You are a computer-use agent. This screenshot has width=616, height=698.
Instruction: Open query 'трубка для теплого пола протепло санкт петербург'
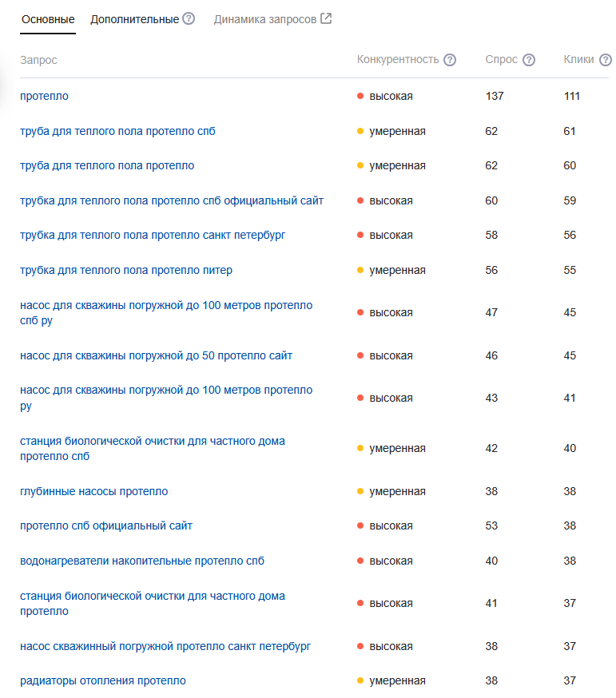click(x=153, y=235)
